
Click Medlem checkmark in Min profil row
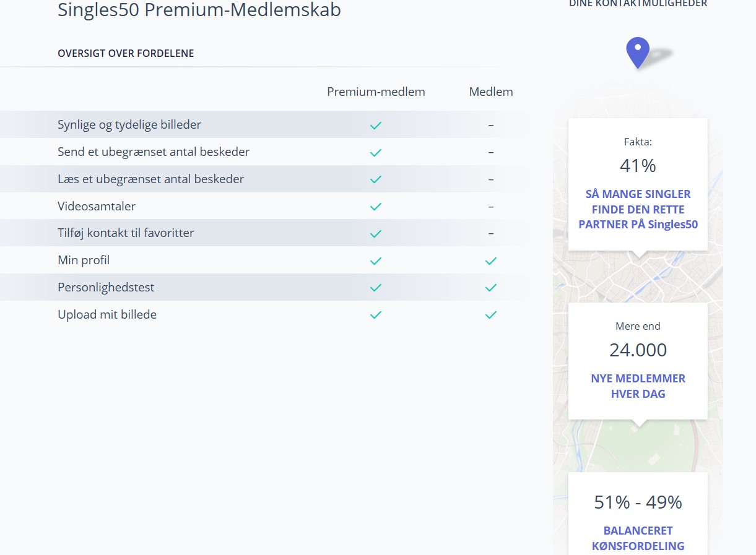pos(491,261)
